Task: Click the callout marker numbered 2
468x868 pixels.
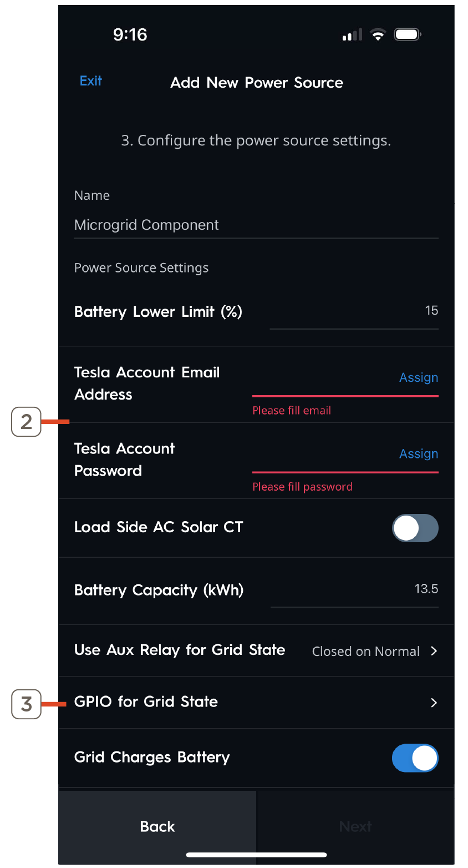Action: coord(27,422)
